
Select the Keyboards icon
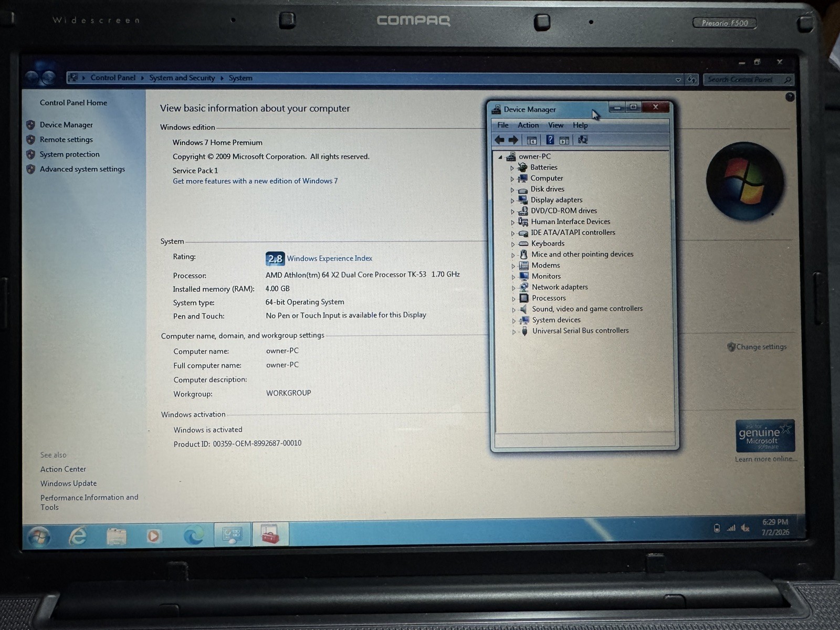tap(523, 244)
